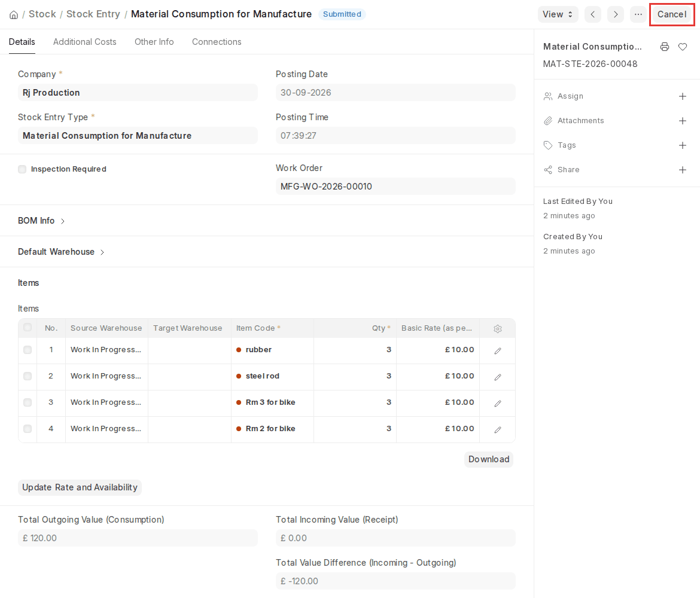Image resolution: width=700 pixels, height=598 pixels.
Task: Open the Other Info tab
Action: click(x=154, y=42)
